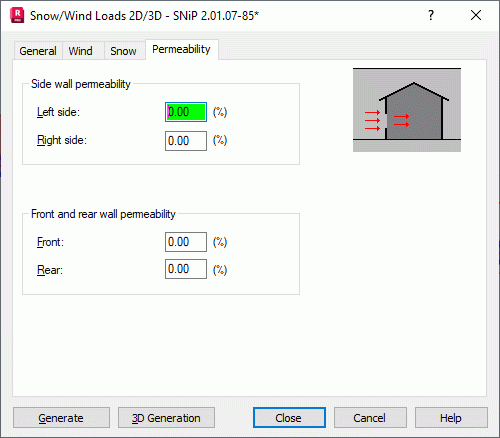Focus the Right side permeability input
Screen dimensions: 500x438
186,141
